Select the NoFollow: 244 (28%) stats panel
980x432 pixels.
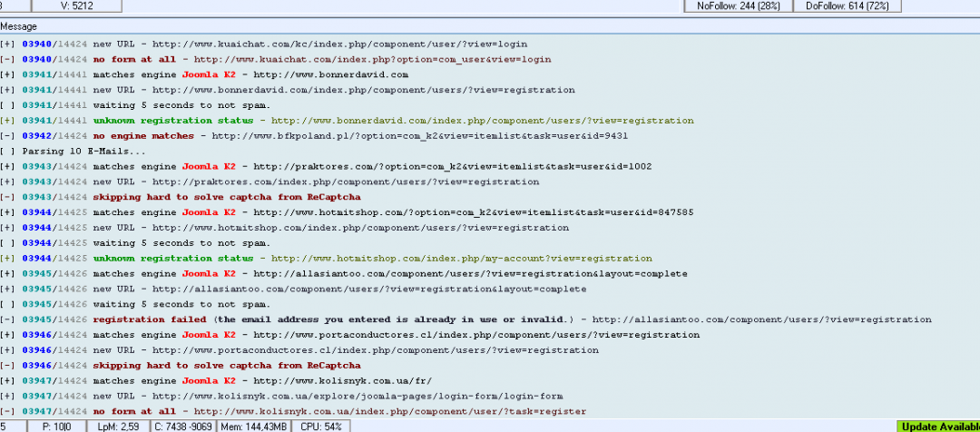pyautogui.click(x=737, y=6)
